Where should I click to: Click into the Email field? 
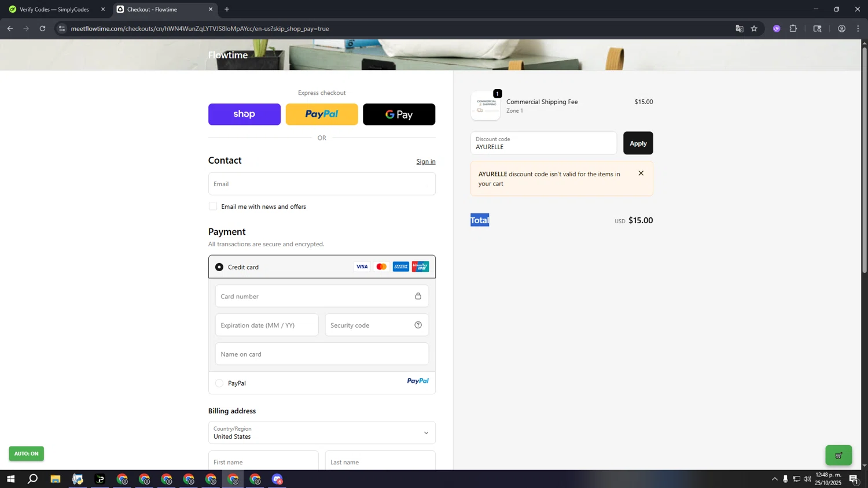coord(322,184)
